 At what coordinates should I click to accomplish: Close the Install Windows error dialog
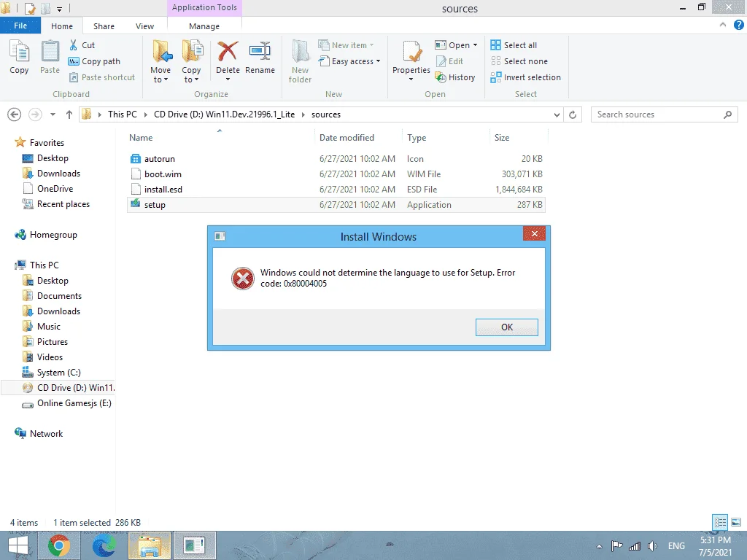point(534,233)
